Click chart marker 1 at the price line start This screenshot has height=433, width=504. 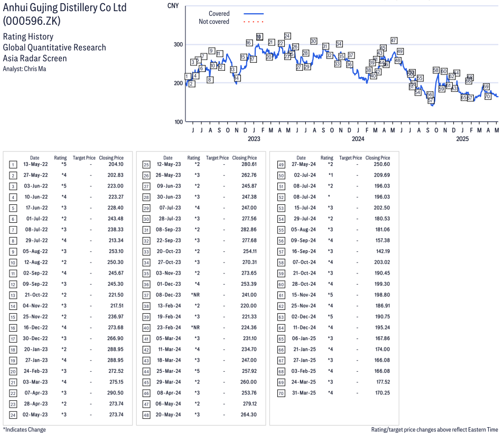(x=188, y=76)
